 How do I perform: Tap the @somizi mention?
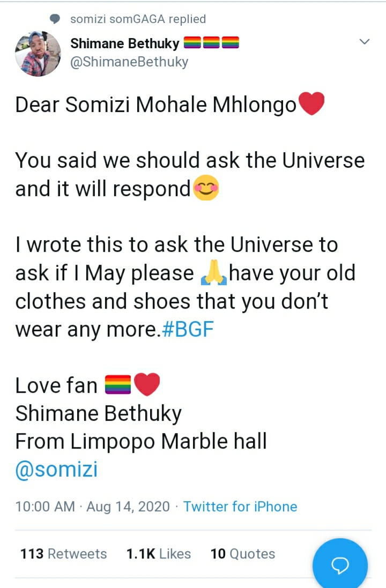pyautogui.click(x=56, y=470)
